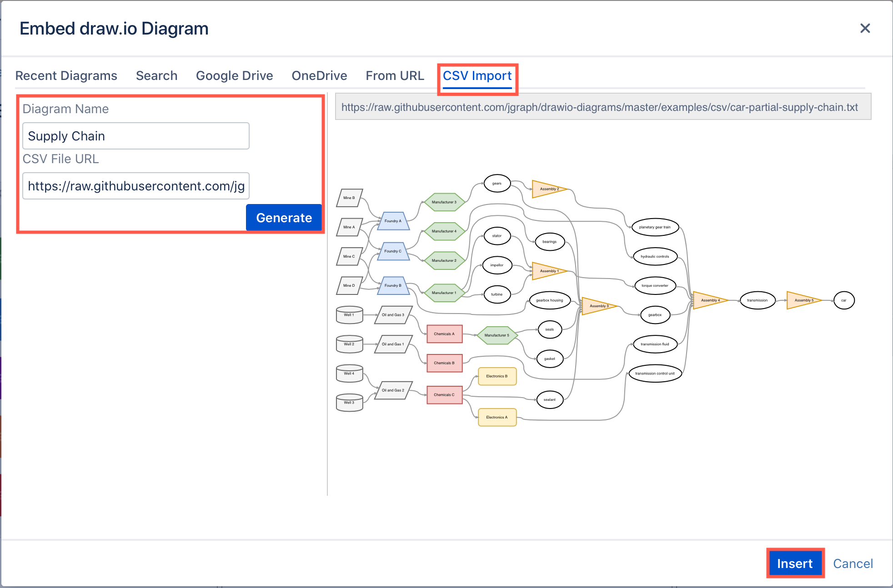Image resolution: width=893 pixels, height=588 pixels.
Task: Select the Electronics B node
Action: coord(497,376)
